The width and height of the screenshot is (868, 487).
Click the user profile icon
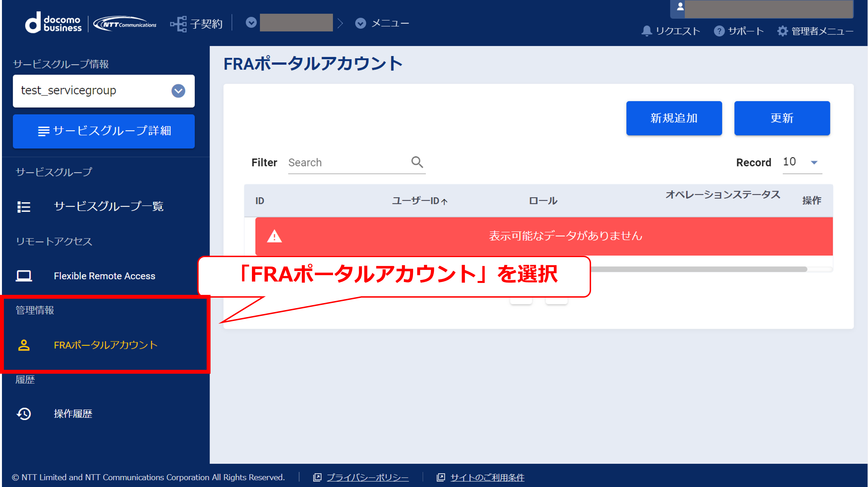pos(680,7)
